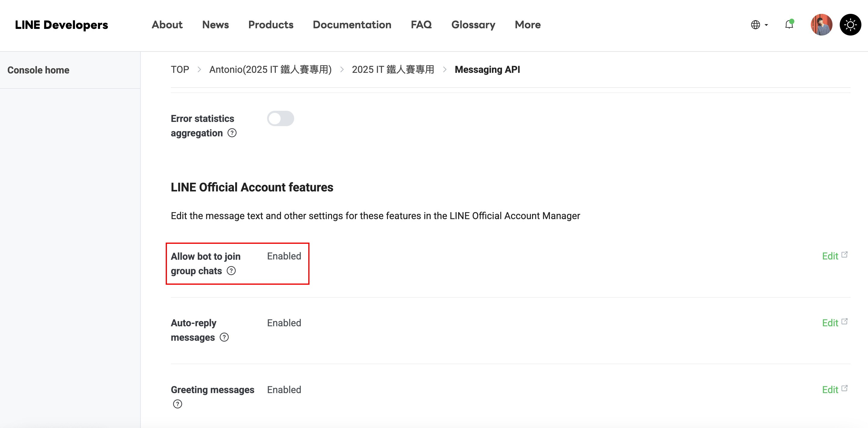Toggle dark/light theme sun icon
This screenshot has height=428, width=868.
tap(850, 25)
